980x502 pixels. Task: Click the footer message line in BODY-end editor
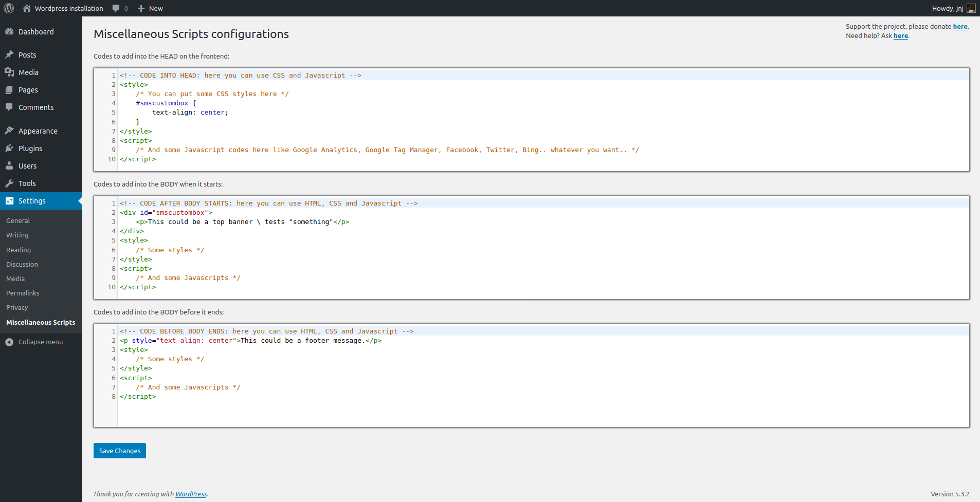pos(251,340)
